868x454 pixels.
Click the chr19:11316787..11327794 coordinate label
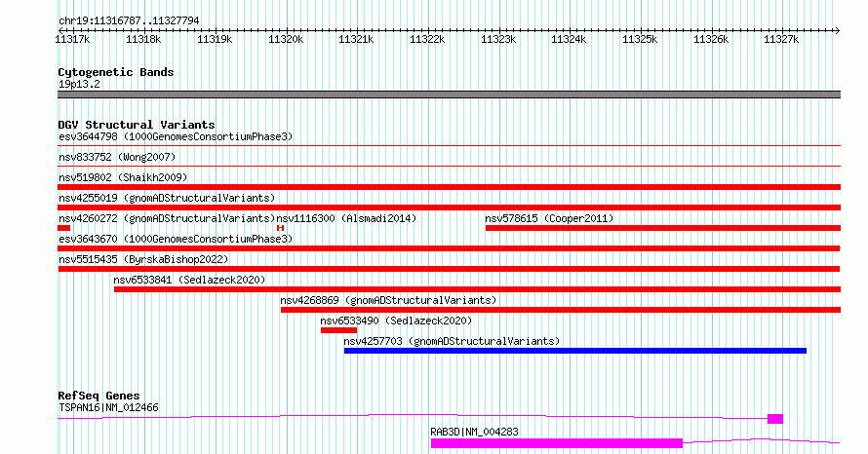(129, 21)
